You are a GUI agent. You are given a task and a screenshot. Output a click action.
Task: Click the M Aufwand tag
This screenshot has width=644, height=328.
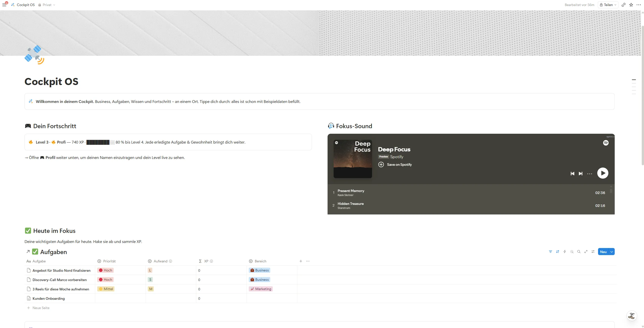tap(151, 289)
